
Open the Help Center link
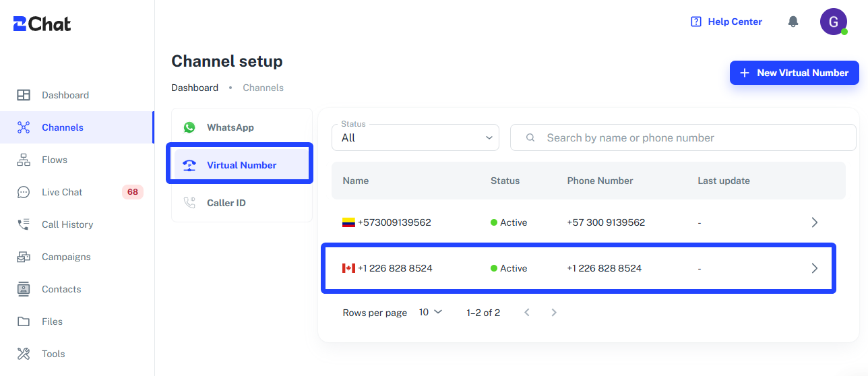(726, 22)
